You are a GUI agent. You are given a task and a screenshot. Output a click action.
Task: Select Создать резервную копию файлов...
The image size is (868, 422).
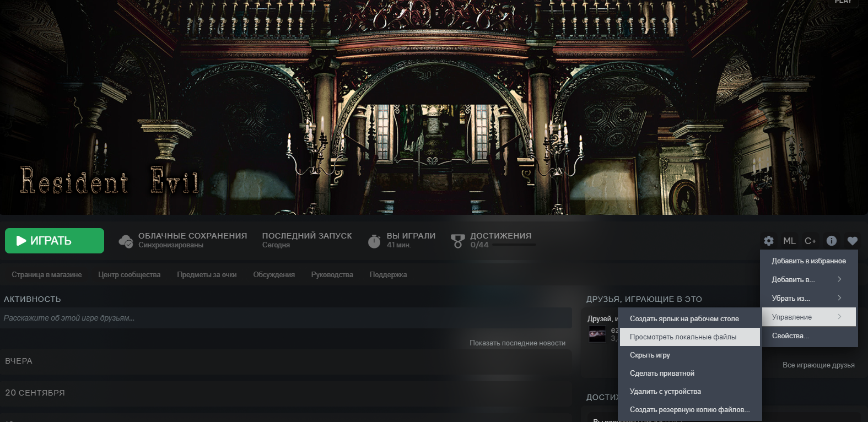click(689, 409)
